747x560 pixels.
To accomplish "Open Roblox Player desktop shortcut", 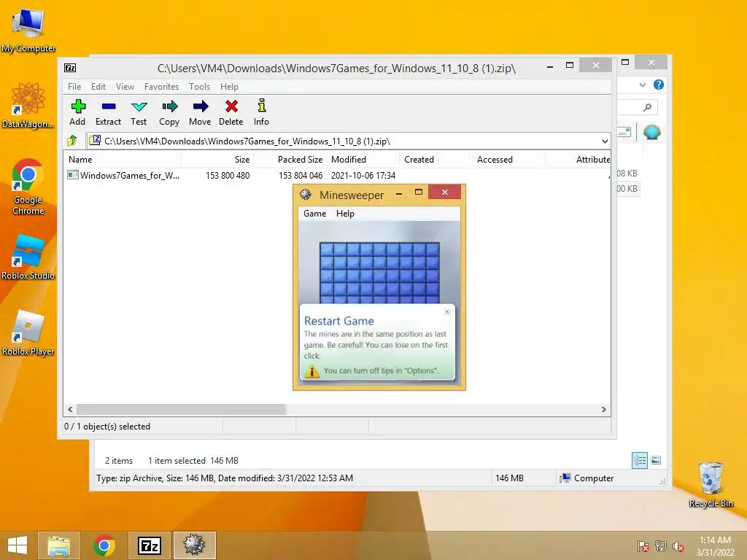I will tap(28, 332).
